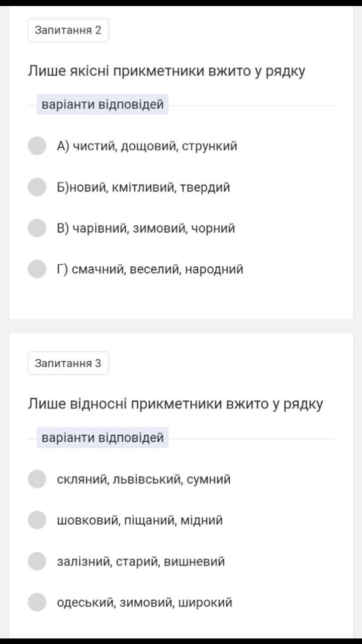Click the answer text 'Б)новий, кмітливий, твердий'
The image size is (362, 644).
tap(143, 187)
